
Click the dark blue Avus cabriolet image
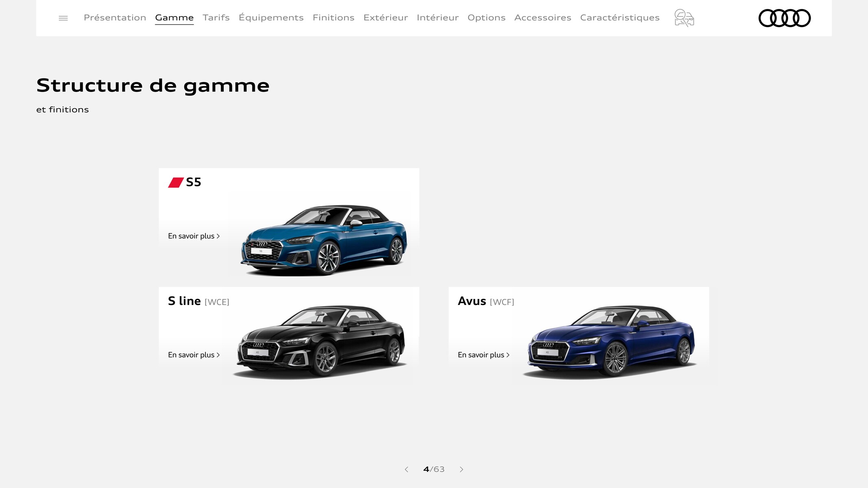(x=610, y=342)
